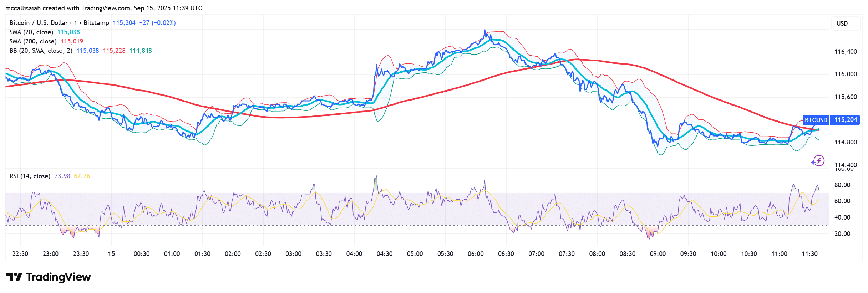This screenshot has height=293, width=868.
Task: Click the purple lightning bolt icon
Action: [818, 161]
